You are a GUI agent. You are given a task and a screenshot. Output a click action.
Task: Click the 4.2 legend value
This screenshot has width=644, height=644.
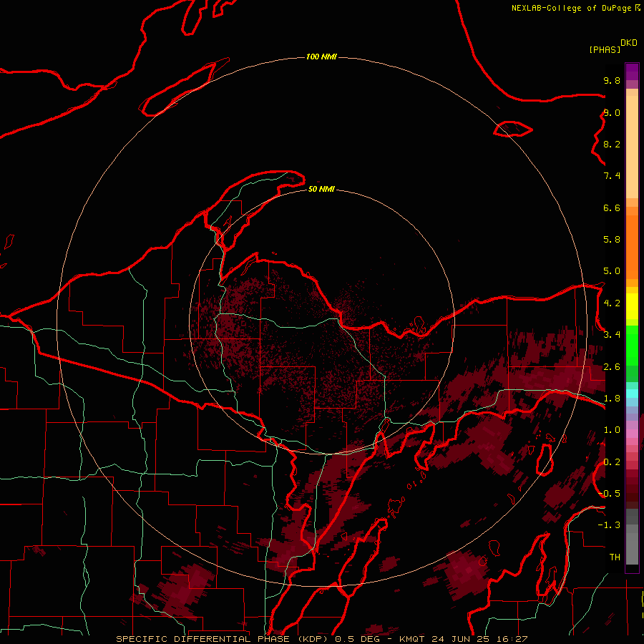[x=612, y=303]
